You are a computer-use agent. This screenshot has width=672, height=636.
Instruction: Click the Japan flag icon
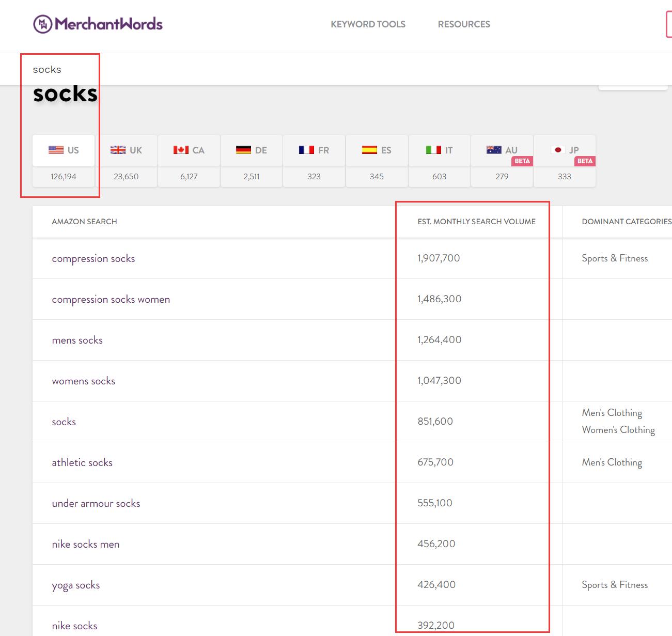point(557,150)
